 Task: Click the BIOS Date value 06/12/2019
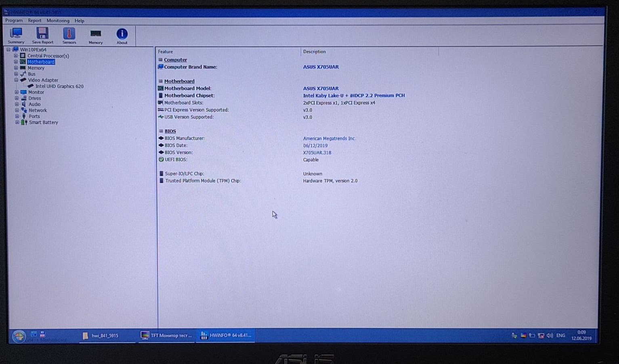coord(315,146)
